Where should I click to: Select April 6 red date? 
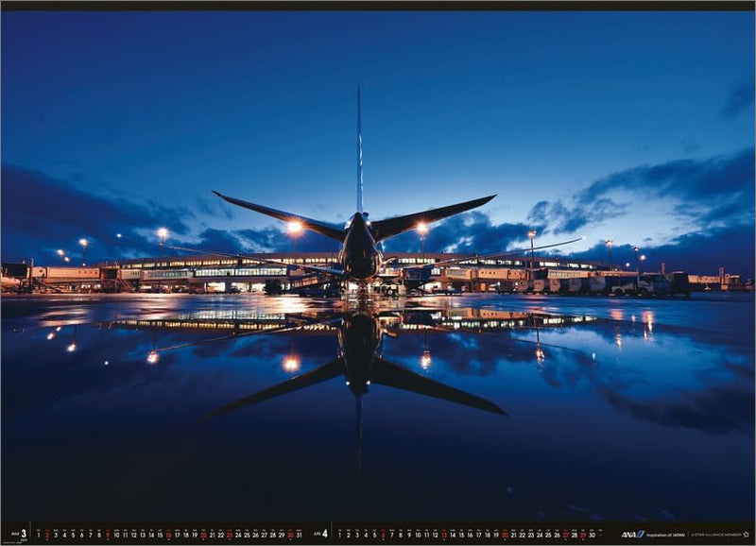(383, 535)
